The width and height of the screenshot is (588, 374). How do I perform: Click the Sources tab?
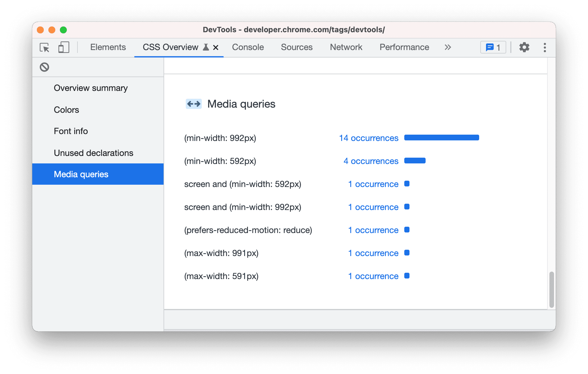point(297,47)
